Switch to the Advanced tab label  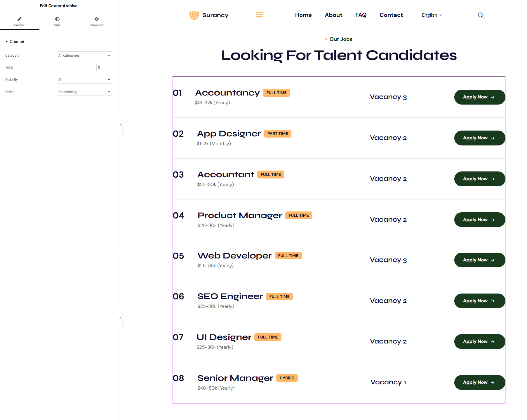click(97, 25)
